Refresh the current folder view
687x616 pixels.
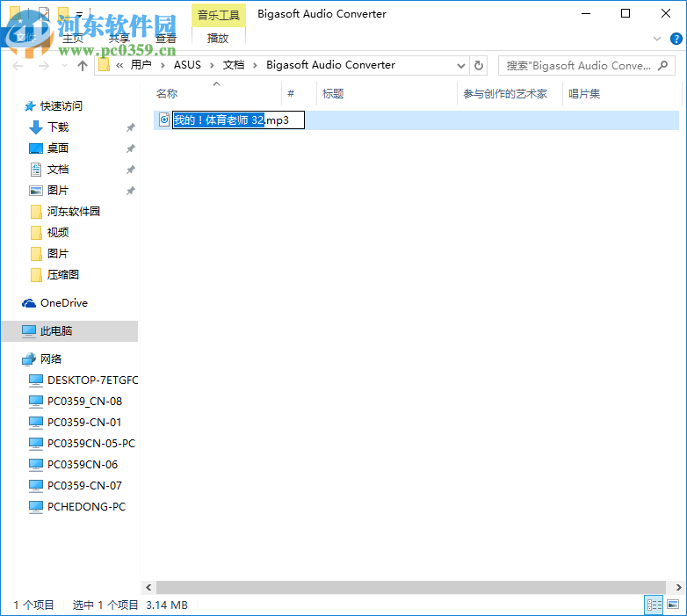(479, 66)
